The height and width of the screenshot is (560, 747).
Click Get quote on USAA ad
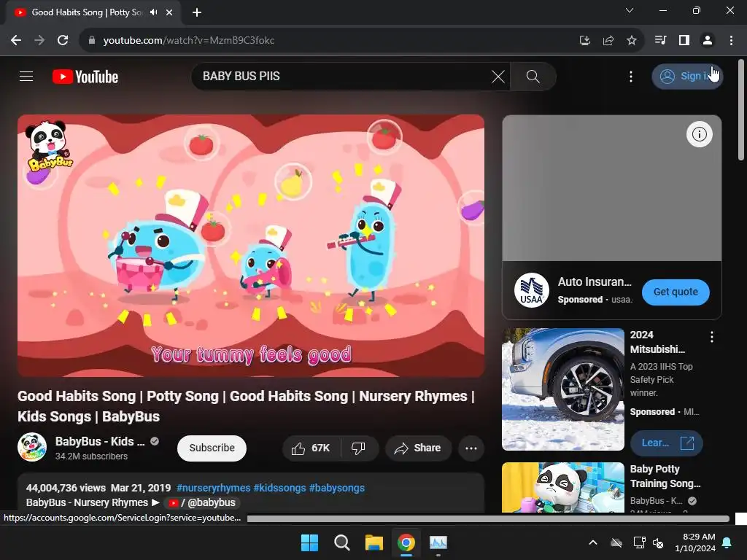(x=676, y=292)
